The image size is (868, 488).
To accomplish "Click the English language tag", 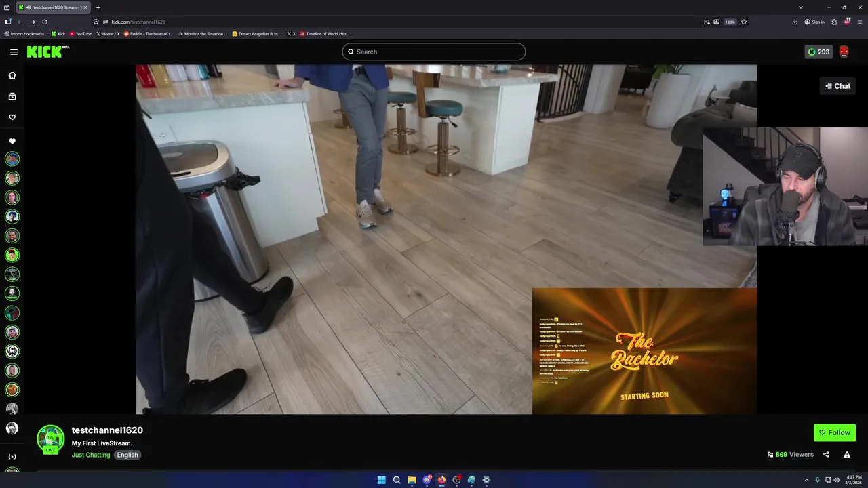I will [127, 455].
